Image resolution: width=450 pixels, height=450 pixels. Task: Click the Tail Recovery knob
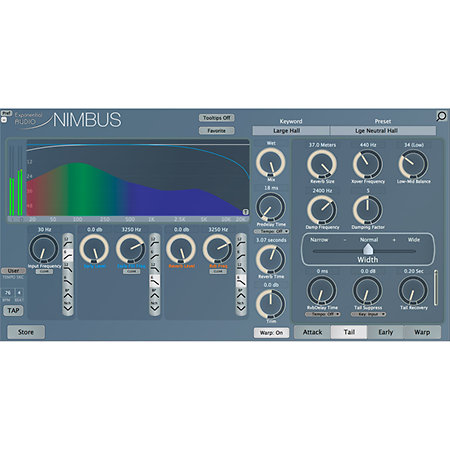tap(413, 290)
